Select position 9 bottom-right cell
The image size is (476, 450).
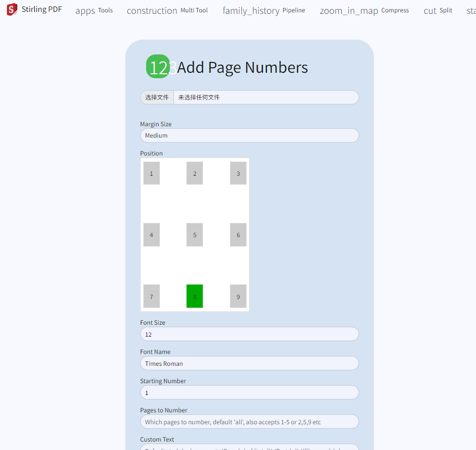tap(238, 296)
